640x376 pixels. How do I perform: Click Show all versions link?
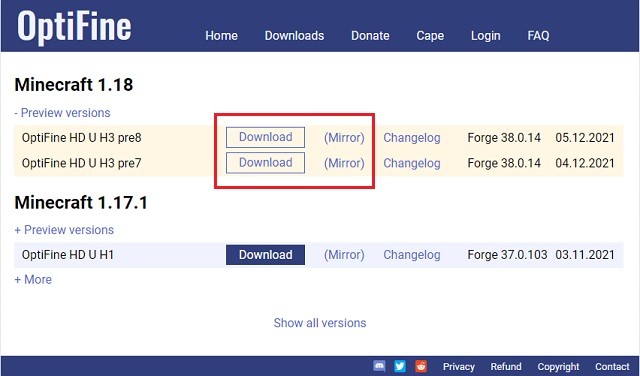[x=320, y=323]
